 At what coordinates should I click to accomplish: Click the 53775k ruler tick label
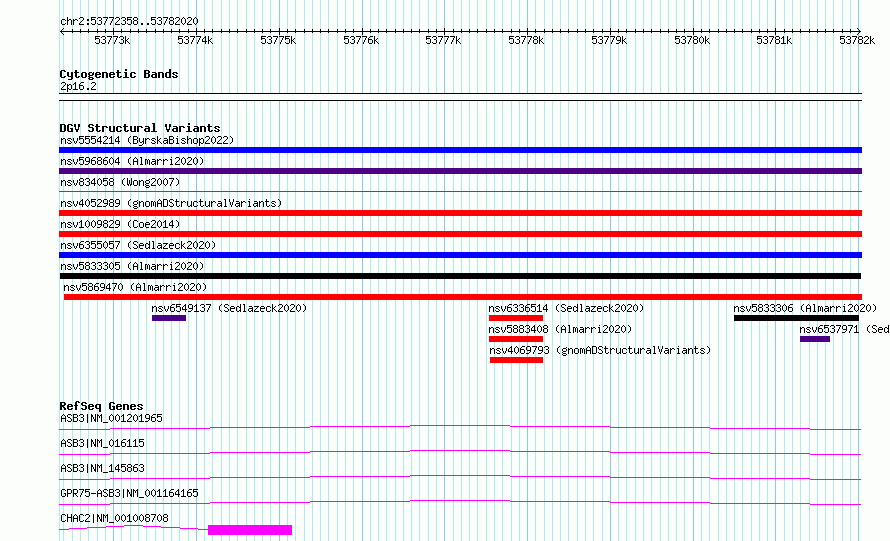coord(278,40)
